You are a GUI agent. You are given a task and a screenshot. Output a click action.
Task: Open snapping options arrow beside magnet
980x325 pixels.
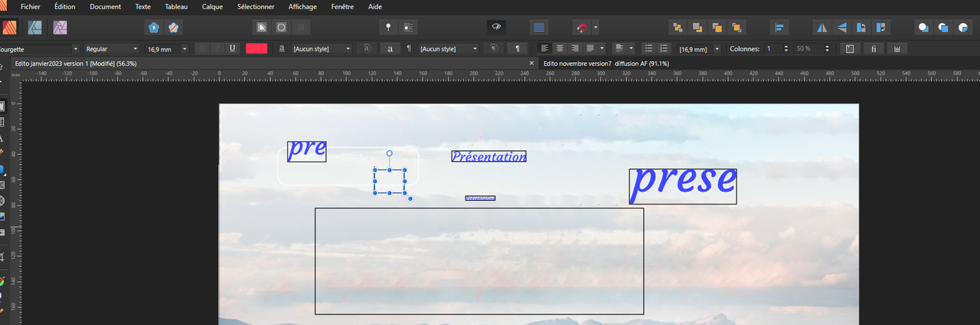point(596,28)
